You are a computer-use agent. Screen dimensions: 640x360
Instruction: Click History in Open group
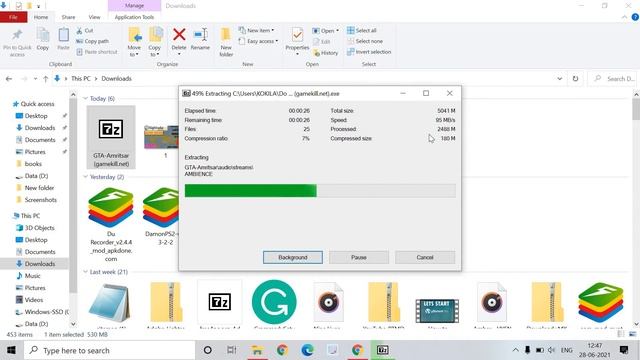point(326,53)
